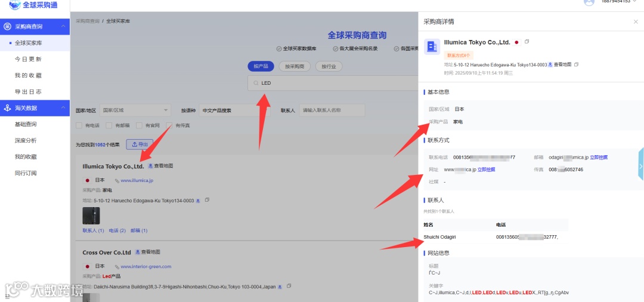
Task: Open 基础查询 under 海关数据
Action: point(26,124)
